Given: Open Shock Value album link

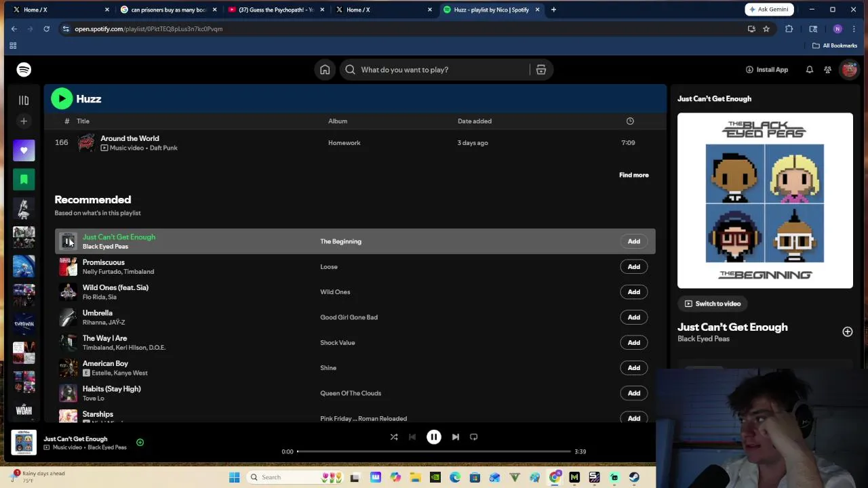Looking at the screenshot, I should pyautogui.click(x=338, y=342).
